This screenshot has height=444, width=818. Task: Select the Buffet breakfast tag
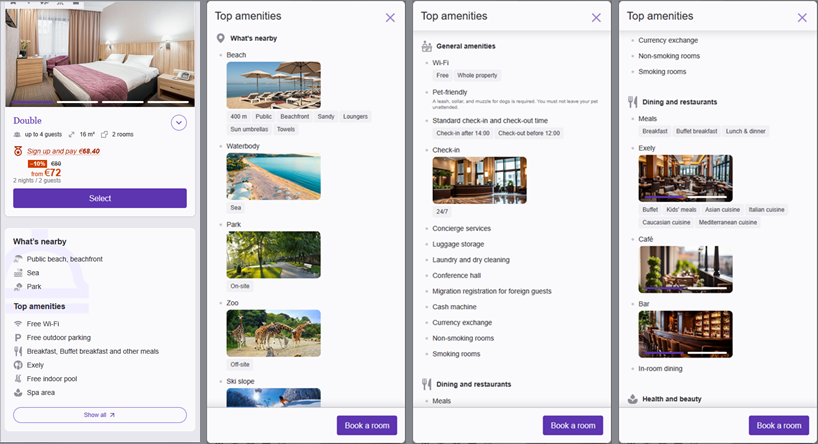pyautogui.click(x=696, y=131)
